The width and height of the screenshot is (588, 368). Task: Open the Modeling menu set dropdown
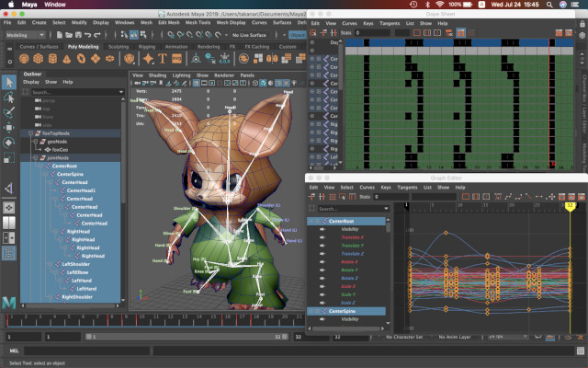click(25, 35)
